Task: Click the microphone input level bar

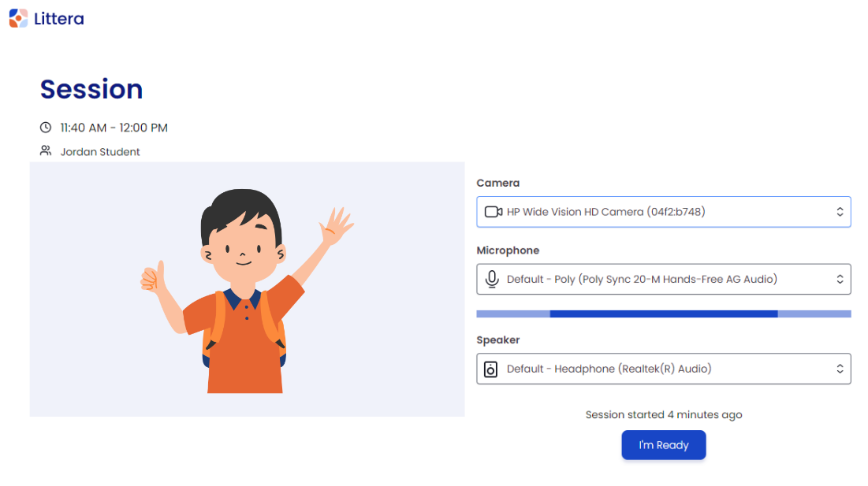Action: pos(663,313)
